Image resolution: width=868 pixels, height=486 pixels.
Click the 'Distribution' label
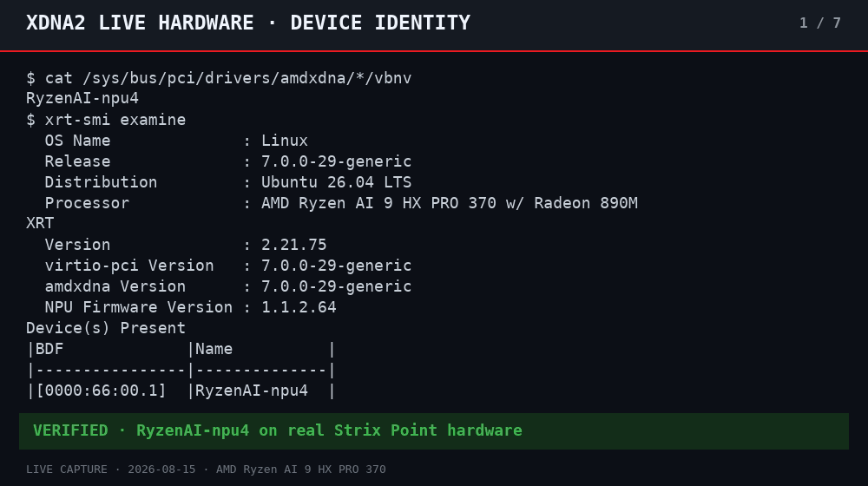click(x=101, y=182)
